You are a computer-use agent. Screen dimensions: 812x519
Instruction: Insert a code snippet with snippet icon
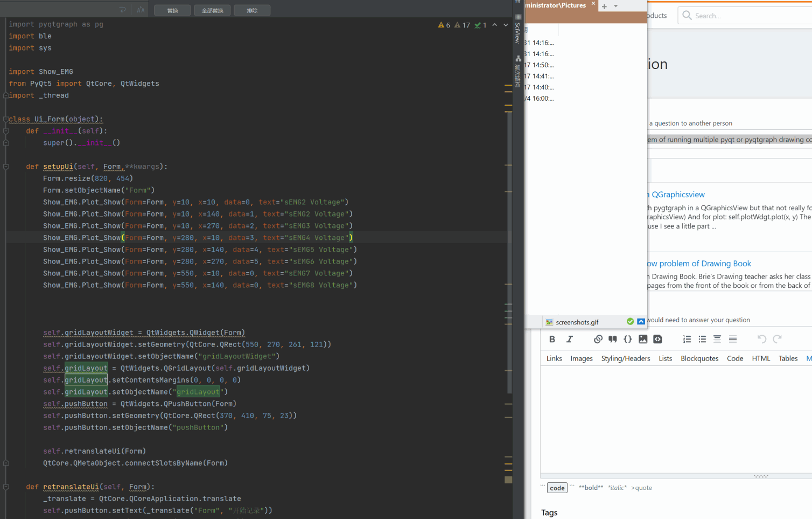(658, 339)
